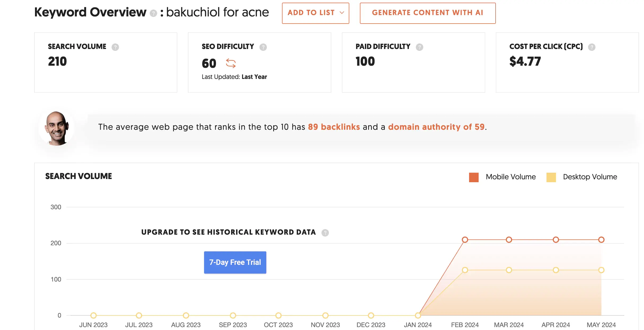Click the help icon beside Keyword Overview
Screen dimensions: 644x330
[x=153, y=13]
